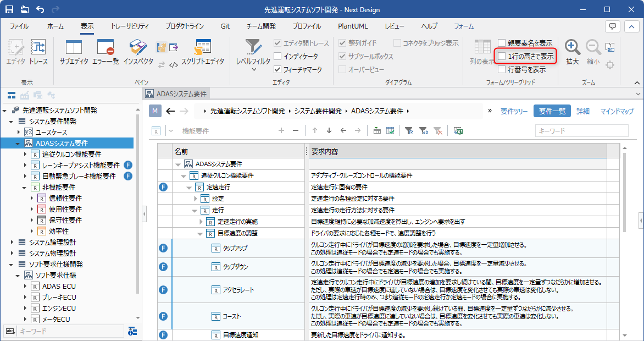Viewport: 644px width, 341px height.
Task: Expand the 設定 row in the grid
Action: pos(196,199)
